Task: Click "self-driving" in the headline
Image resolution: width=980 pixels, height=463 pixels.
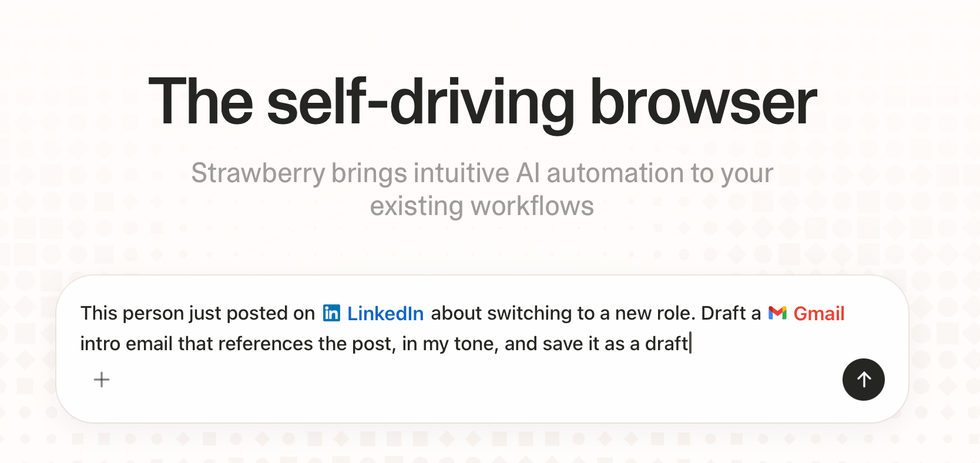Action: coord(420,103)
